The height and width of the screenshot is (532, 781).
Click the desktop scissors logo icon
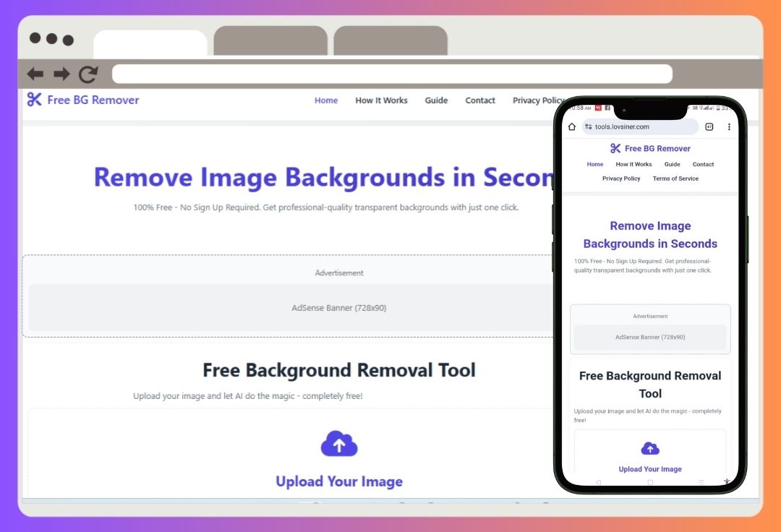coord(34,100)
